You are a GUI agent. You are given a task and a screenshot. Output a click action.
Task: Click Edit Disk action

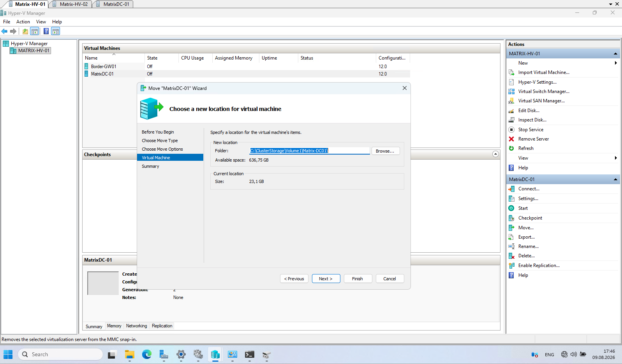[x=529, y=111]
